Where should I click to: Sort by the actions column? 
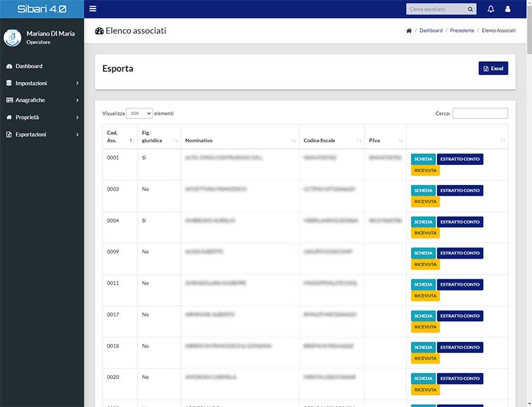click(x=457, y=136)
